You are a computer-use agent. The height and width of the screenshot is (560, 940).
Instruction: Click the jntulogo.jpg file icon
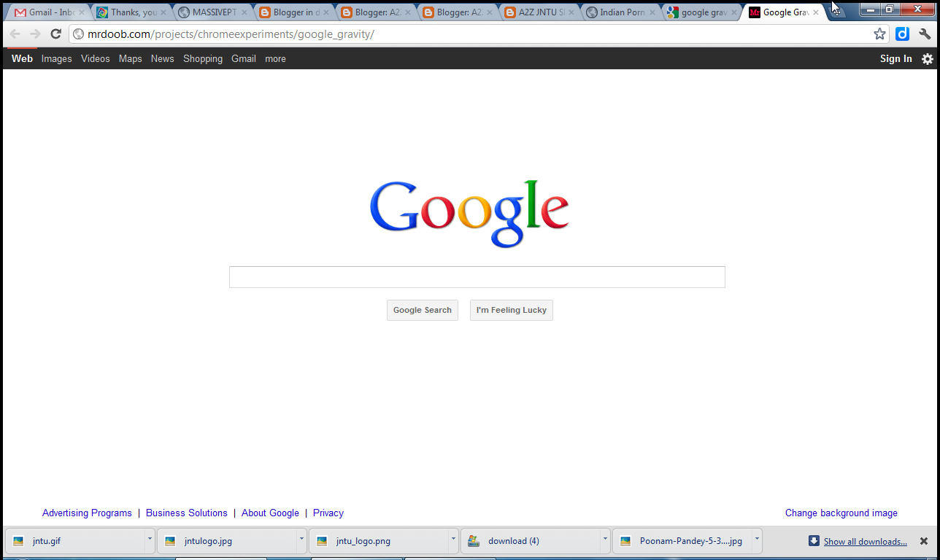coord(170,541)
